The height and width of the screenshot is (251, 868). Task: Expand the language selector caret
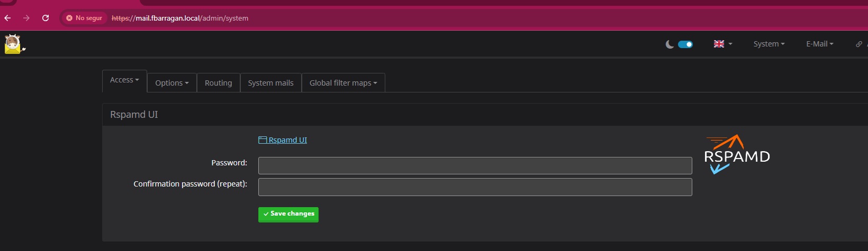coord(730,44)
